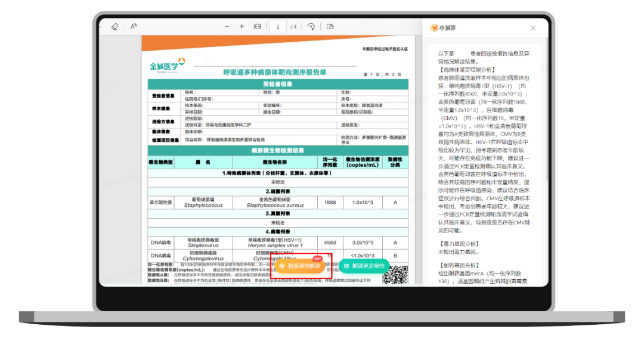Activate the read aloud icon
This screenshot has height=348, width=644.
tap(134, 27)
